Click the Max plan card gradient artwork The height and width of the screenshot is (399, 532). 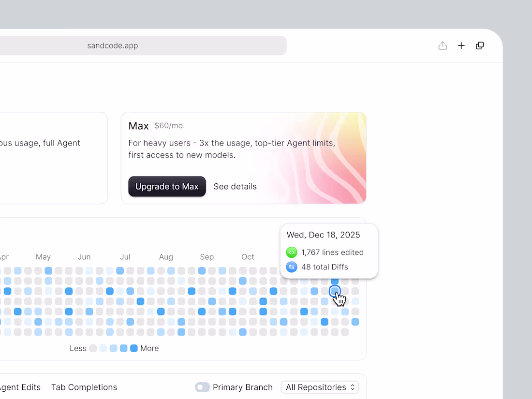point(315,158)
